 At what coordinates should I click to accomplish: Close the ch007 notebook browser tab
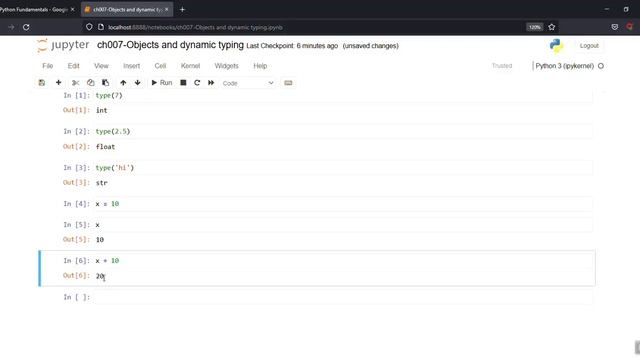tap(167, 9)
